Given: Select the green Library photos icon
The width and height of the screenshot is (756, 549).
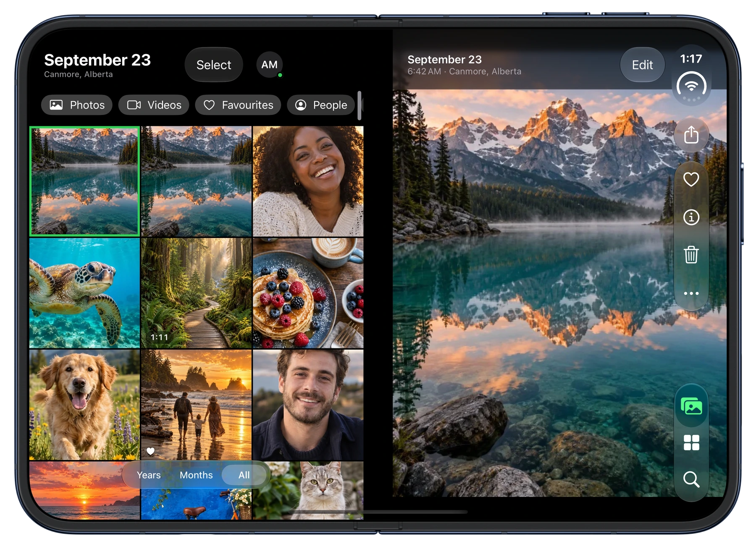Looking at the screenshot, I should click(691, 406).
